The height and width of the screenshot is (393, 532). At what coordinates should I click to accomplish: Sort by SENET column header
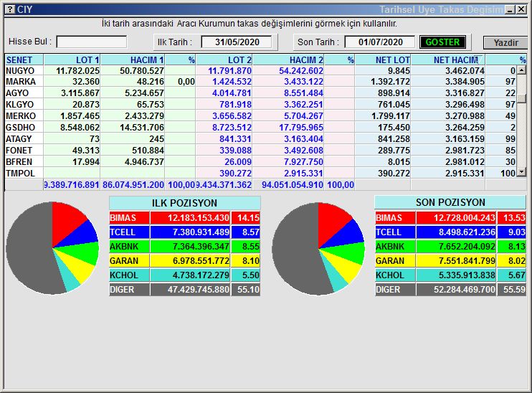tap(24, 60)
